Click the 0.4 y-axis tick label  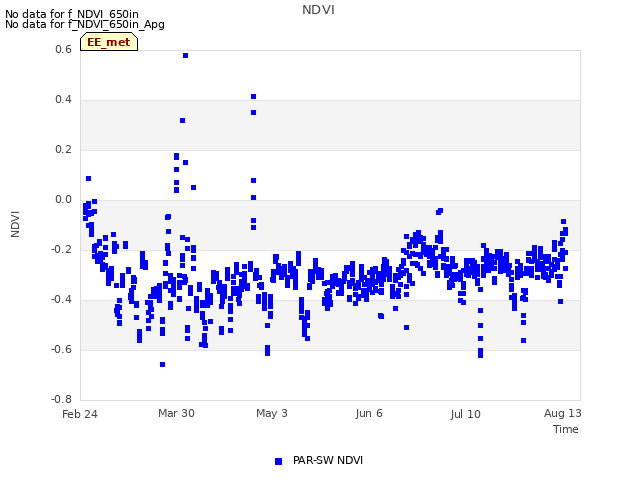click(x=63, y=100)
